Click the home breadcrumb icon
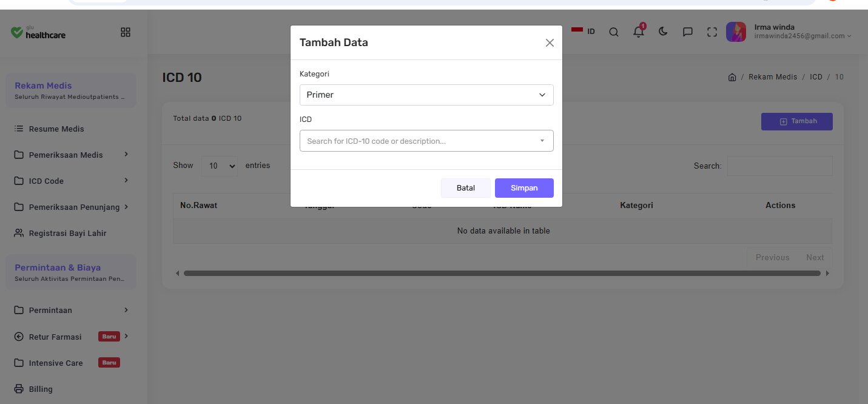This screenshot has width=868, height=404. pos(732,77)
